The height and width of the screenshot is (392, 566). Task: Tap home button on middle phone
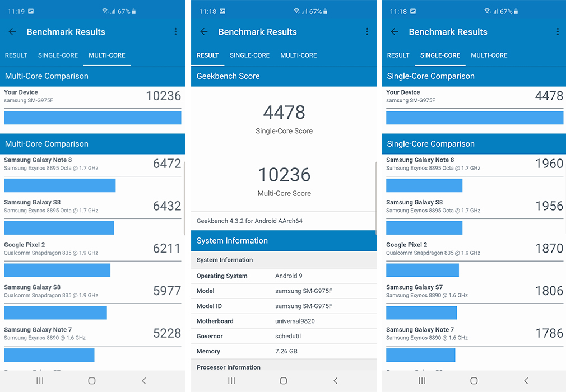(284, 380)
